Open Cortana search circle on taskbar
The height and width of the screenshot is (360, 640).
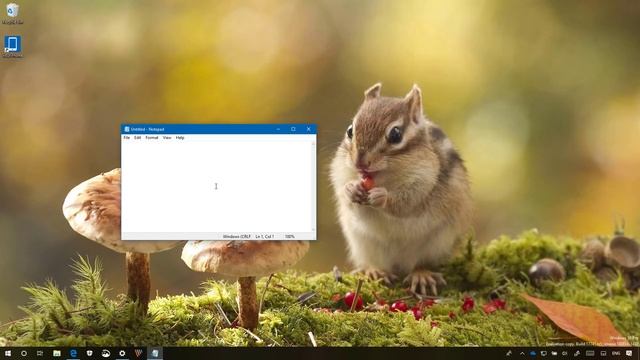pyautogui.click(x=24, y=353)
